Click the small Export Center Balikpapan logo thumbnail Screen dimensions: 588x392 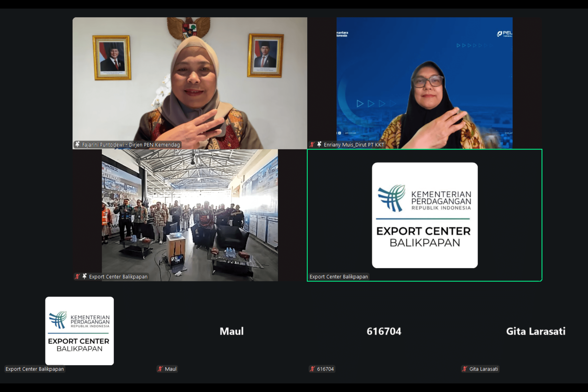point(79,331)
